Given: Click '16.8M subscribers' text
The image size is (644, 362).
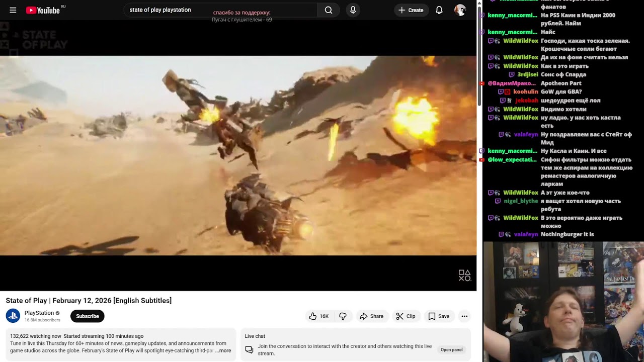Looking at the screenshot, I should pyautogui.click(x=42, y=320).
